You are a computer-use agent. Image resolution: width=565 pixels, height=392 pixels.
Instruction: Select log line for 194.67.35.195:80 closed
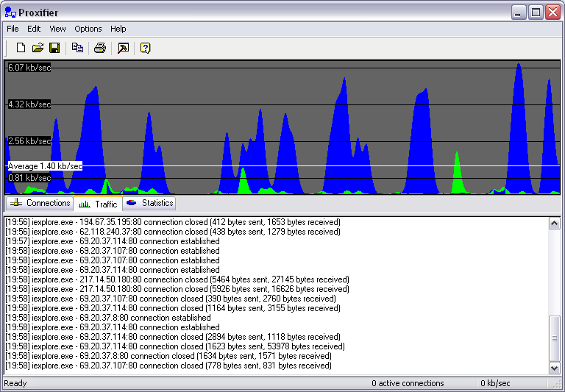tap(173, 222)
